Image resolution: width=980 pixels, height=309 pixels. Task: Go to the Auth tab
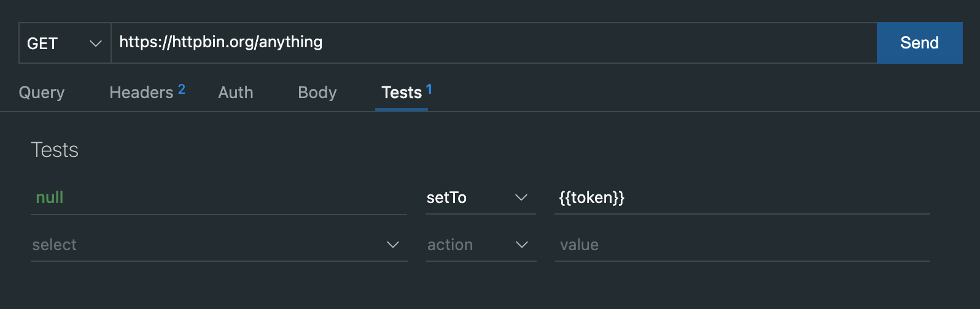click(236, 93)
